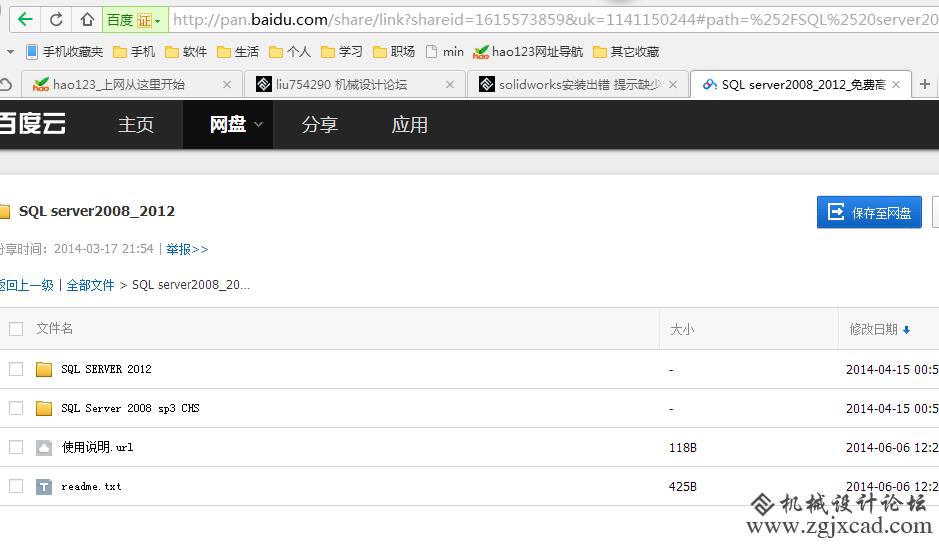The height and width of the screenshot is (547, 939).
Task: Click the SQL SERVER 2012 folder icon
Action: coord(44,369)
